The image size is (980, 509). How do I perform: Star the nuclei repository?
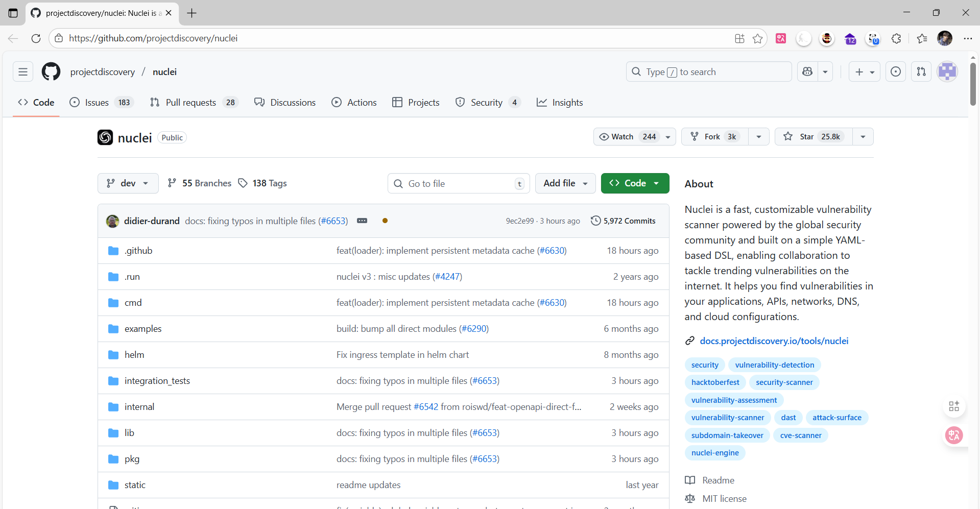[814, 137]
